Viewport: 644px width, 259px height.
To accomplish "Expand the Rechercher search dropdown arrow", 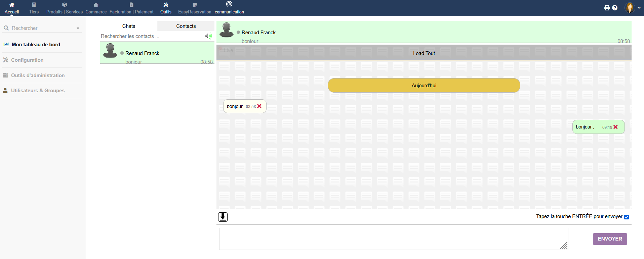I will [x=78, y=29].
